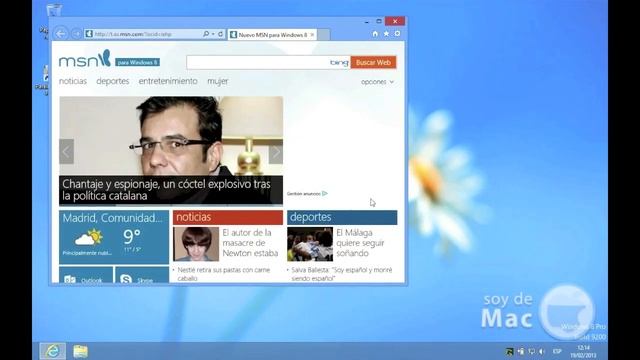Open the Salva Ballesta quote story
This screenshot has height=360, width=640.
coord(342,274)
